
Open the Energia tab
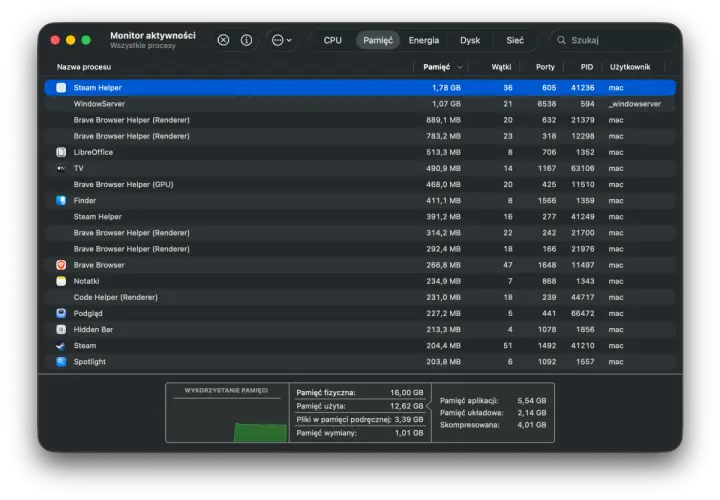click(423, 40)
